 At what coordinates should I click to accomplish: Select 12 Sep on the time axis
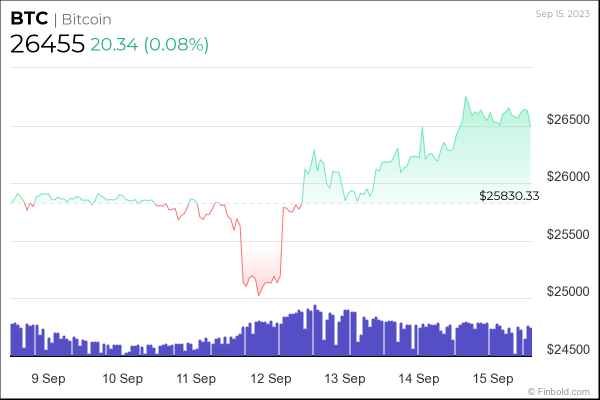[x=271, y=379]
